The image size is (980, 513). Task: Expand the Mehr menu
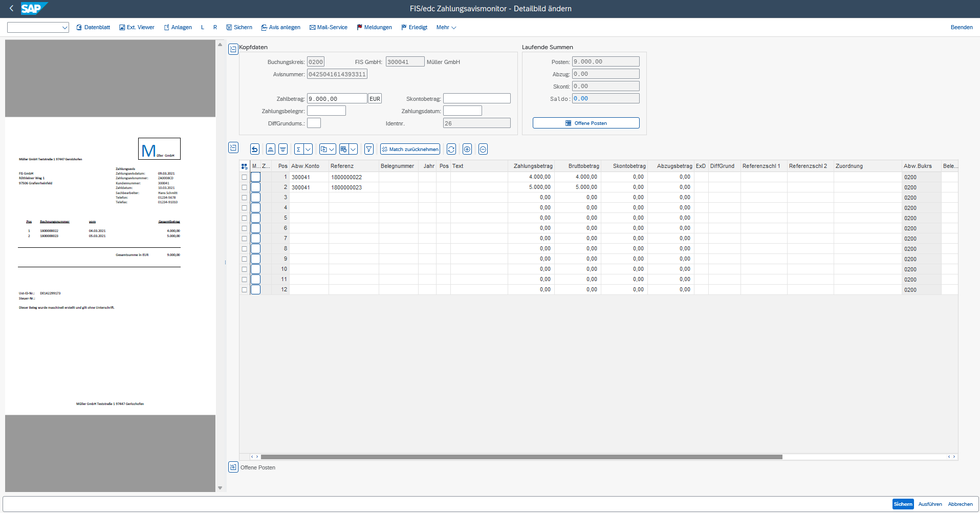(x=446, y=27)
